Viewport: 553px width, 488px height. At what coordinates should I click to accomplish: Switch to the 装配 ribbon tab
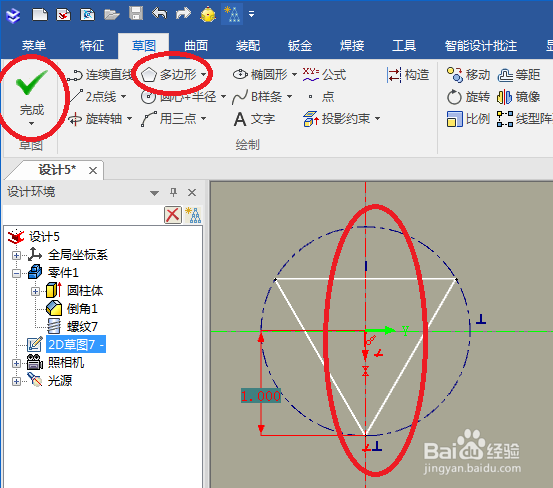[248, 45]
